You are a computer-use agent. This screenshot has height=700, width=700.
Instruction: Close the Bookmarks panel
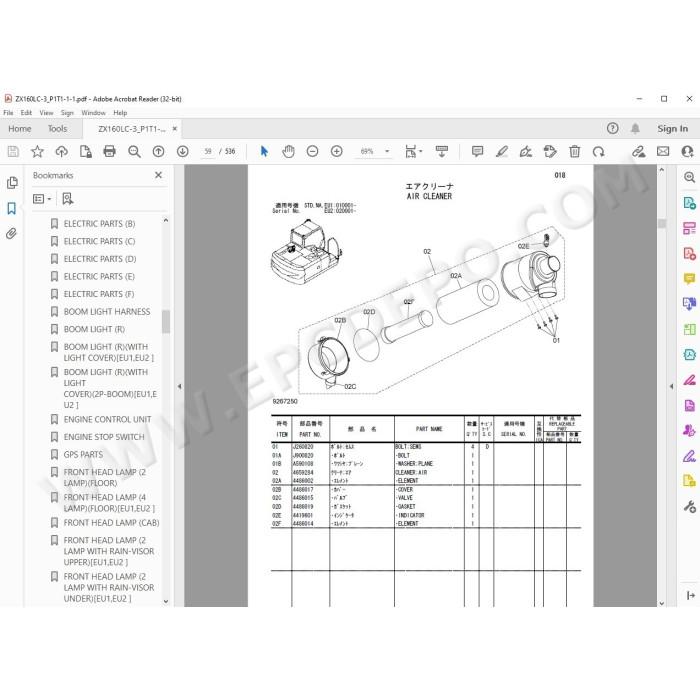[158, 175]
